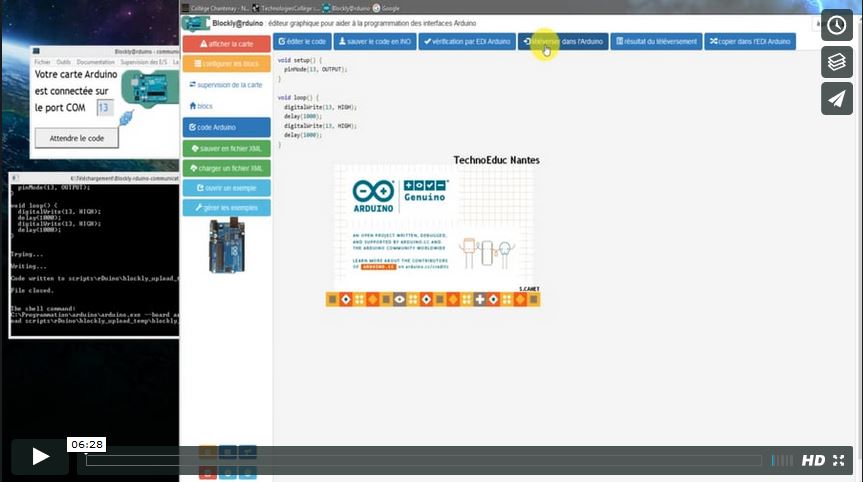Click the collections layers icon
The height and width of the screenshot is (482, 863).
click(x=837, y=62)
